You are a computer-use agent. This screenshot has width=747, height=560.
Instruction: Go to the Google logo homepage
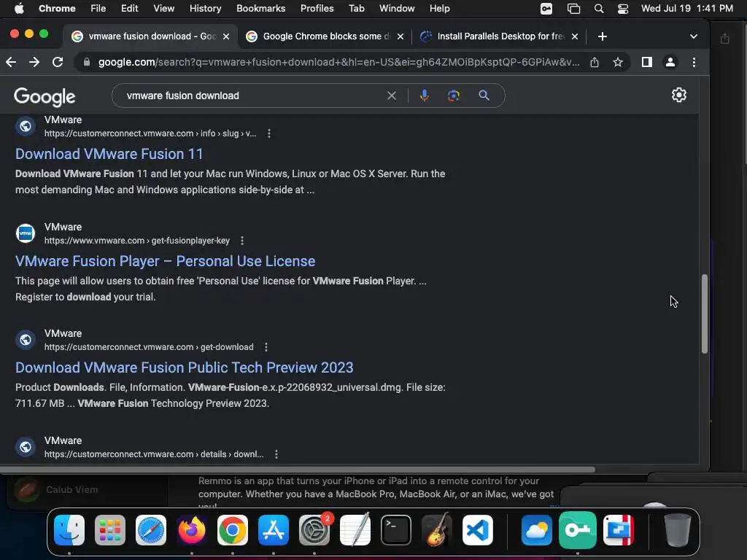click(44, 97)
